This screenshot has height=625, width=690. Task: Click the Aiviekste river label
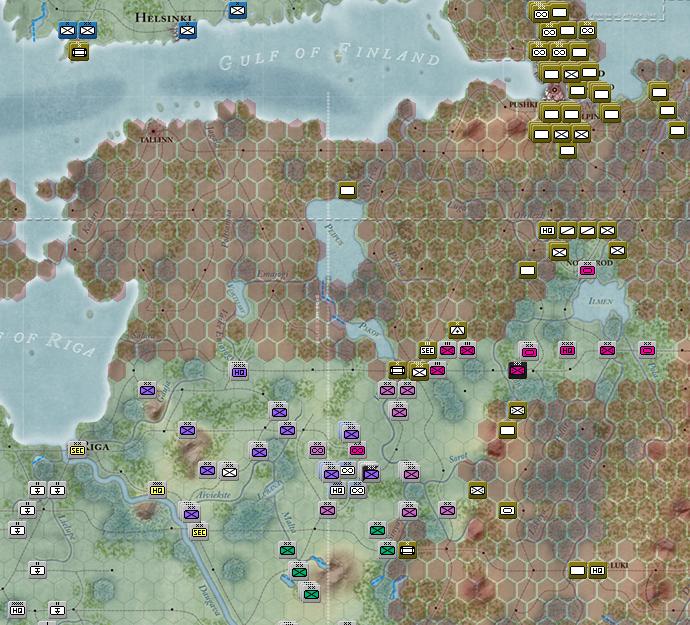[x=213, y=495]
